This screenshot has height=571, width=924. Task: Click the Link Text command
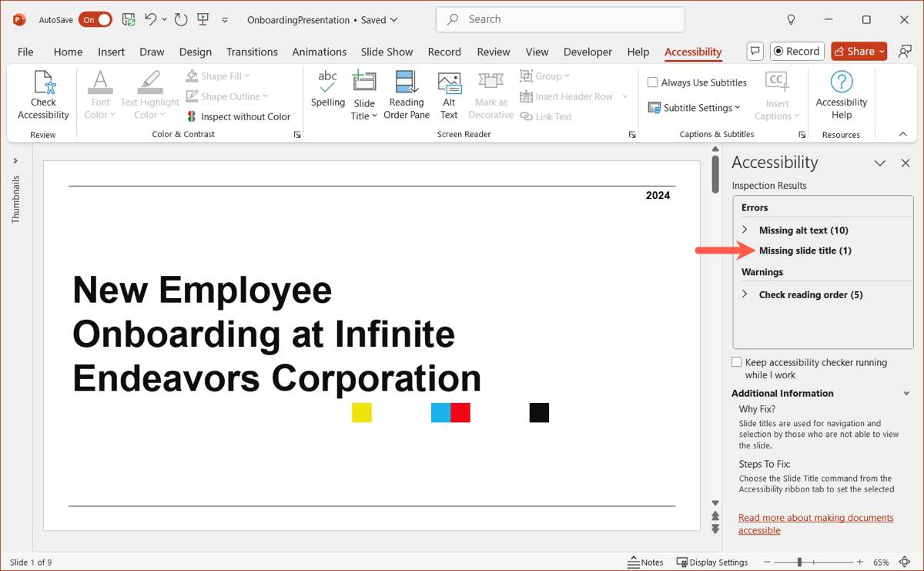tap(546, 117)
